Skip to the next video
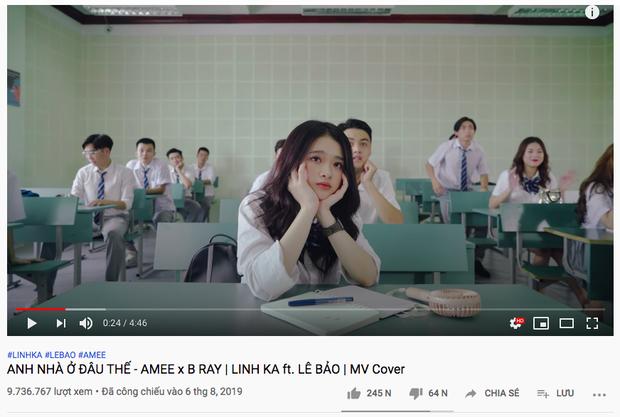Image resolution: width=620 pixels, height=417 pixels. (x=61, y=323)
